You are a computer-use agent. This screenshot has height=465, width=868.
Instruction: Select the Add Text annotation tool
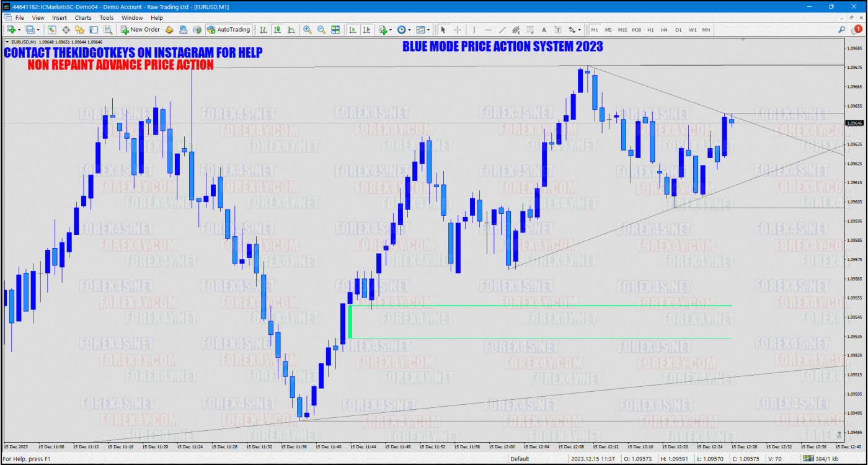544,29
